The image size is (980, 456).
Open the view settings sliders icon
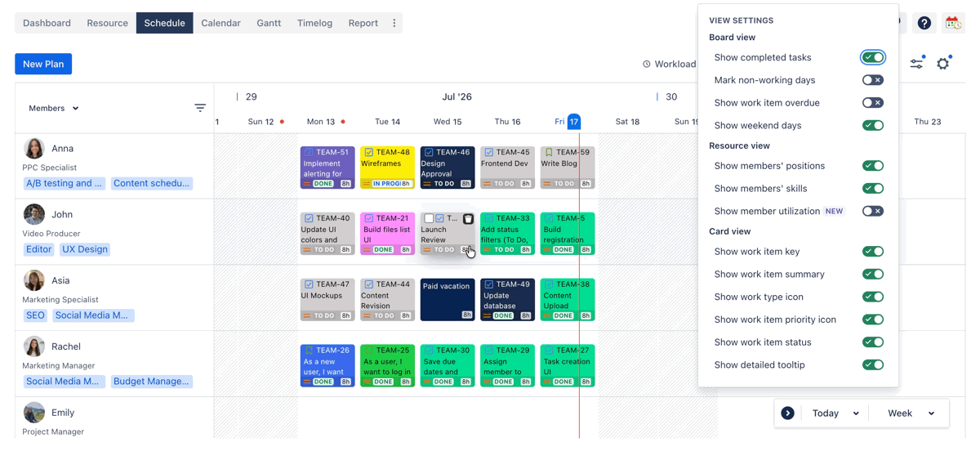click(x=917, y=64)
